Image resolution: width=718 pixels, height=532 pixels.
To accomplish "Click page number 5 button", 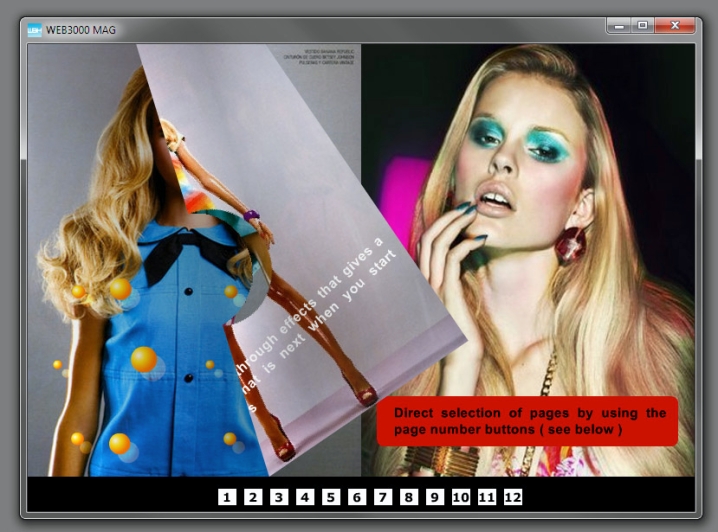I will [331, 496].
